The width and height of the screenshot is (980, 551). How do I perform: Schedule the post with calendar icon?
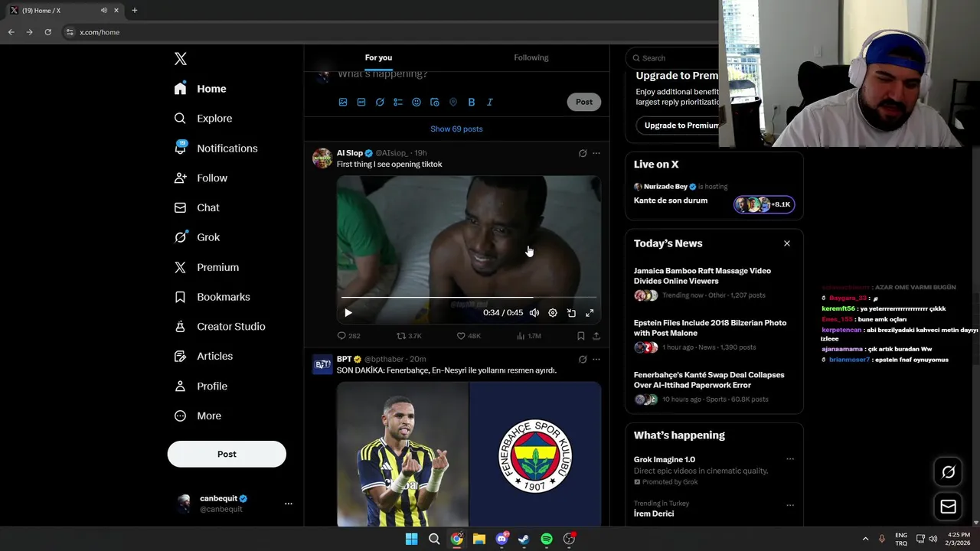pos(435,102)
